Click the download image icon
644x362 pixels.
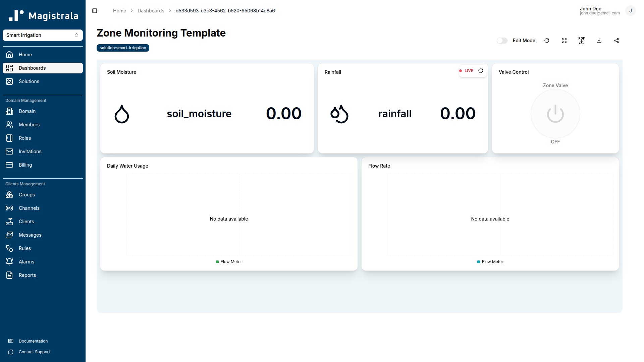[599, 41]
